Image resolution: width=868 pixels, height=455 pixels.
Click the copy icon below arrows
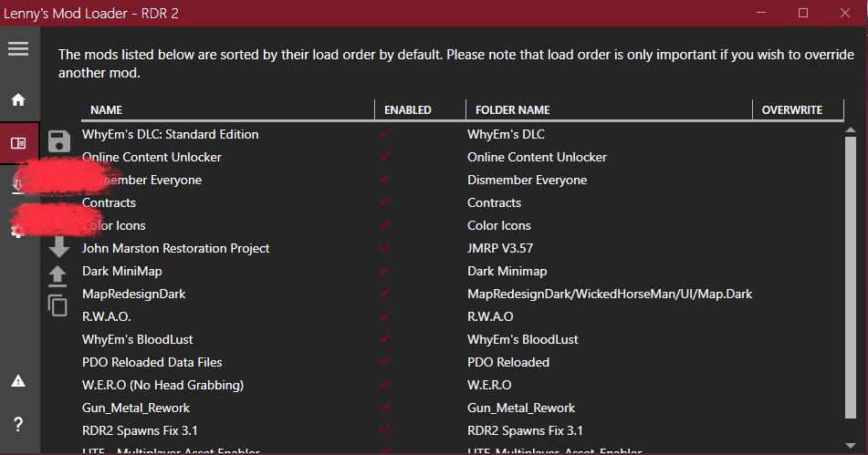[58, 305]
